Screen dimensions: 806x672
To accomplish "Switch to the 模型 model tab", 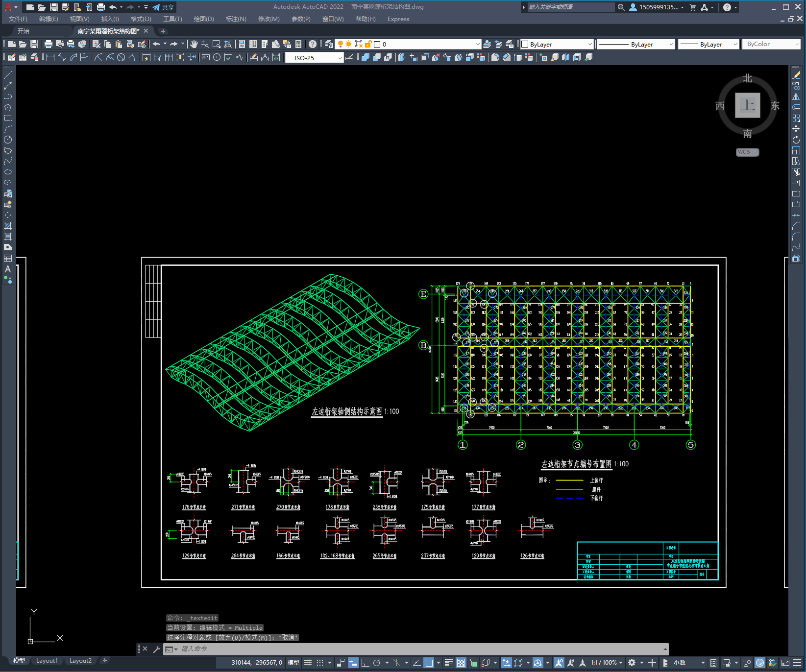I will 19,661.
